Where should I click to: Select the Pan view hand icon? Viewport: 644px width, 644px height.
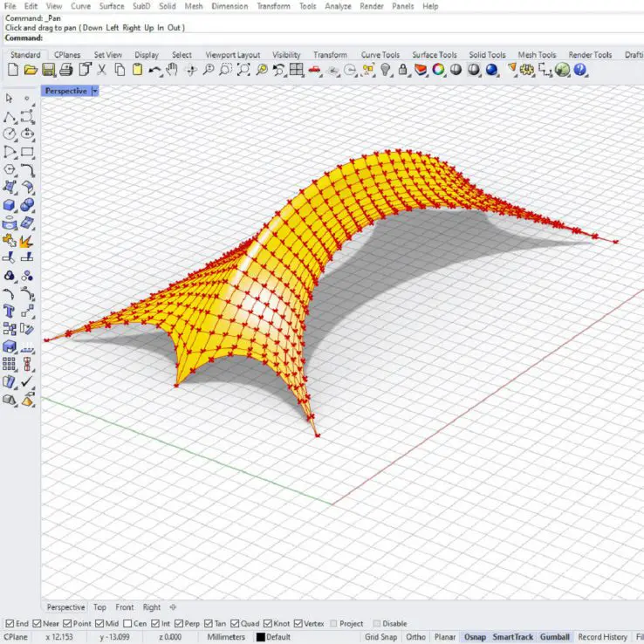click(x=173, y=70)
